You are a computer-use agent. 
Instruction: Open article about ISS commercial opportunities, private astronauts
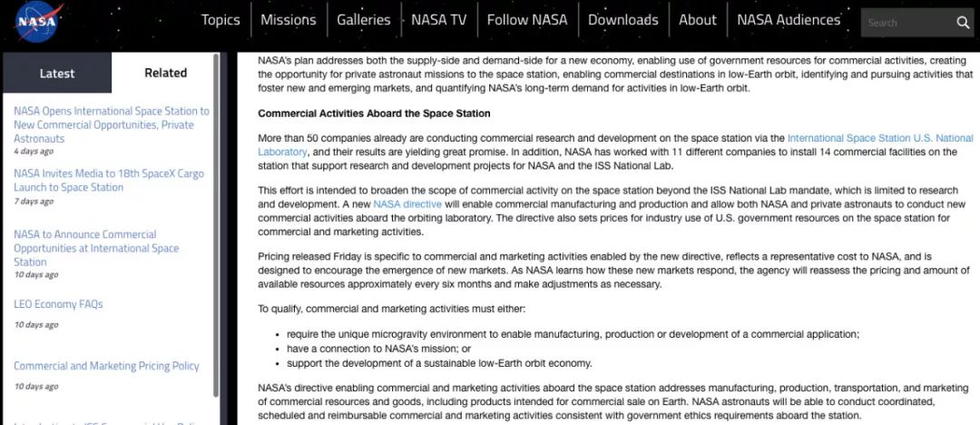click(111, 124)
